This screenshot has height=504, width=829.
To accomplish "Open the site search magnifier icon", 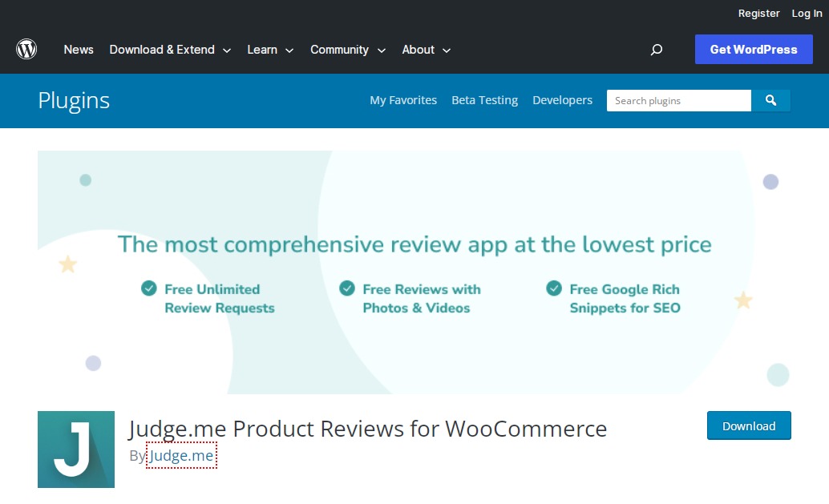I will 656,50.
